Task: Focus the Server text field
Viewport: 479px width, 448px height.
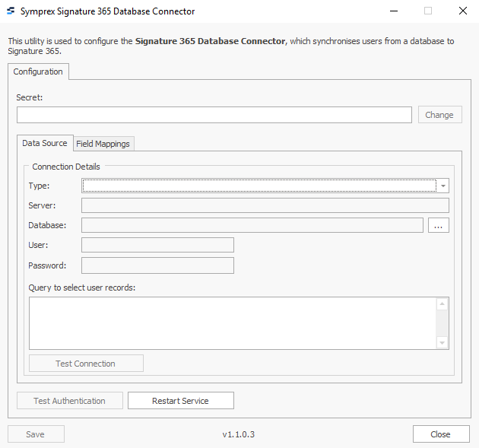Action: coord(265,205)
